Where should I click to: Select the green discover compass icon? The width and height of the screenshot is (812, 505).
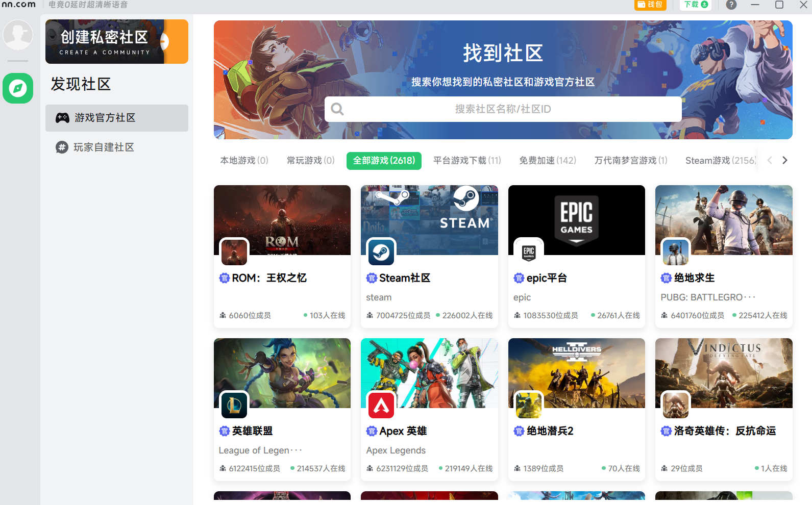point(18,88)
